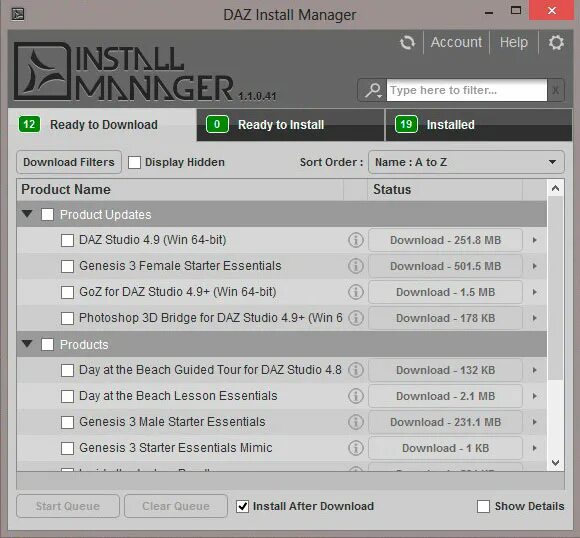Uncheck Install After Download option
This screenshot has width=580, height=538.
242,506
